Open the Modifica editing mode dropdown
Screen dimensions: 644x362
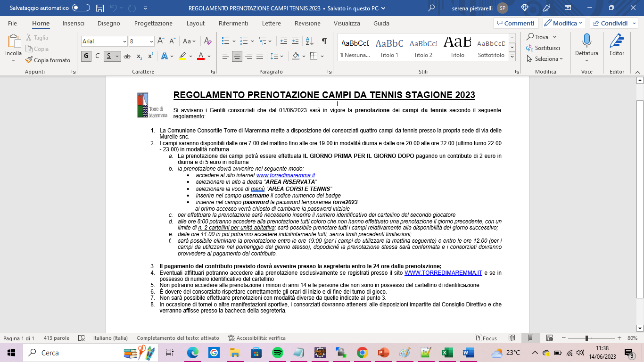coord(564,23)
